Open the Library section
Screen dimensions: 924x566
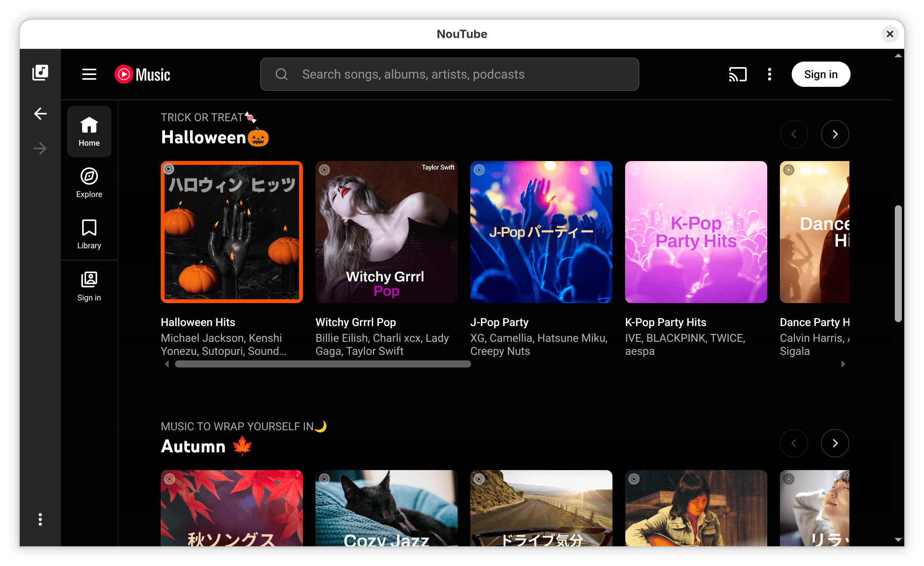click(89, 234)
